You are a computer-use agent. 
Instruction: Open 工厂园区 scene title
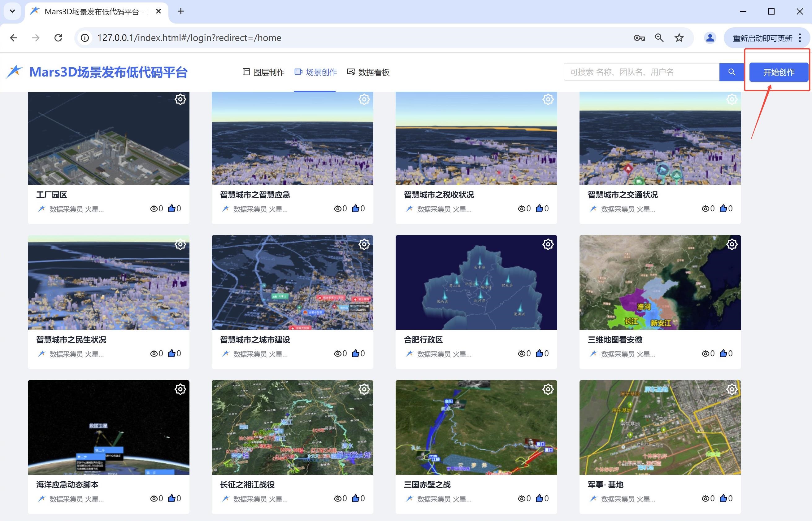[x=52, y=195]
